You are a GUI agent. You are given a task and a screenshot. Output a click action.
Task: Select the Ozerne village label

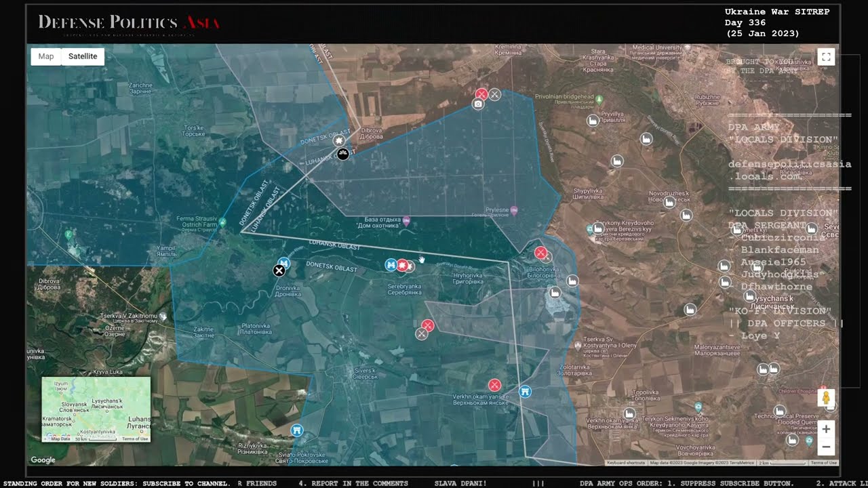pyautogui.click(x=115, y=331)
